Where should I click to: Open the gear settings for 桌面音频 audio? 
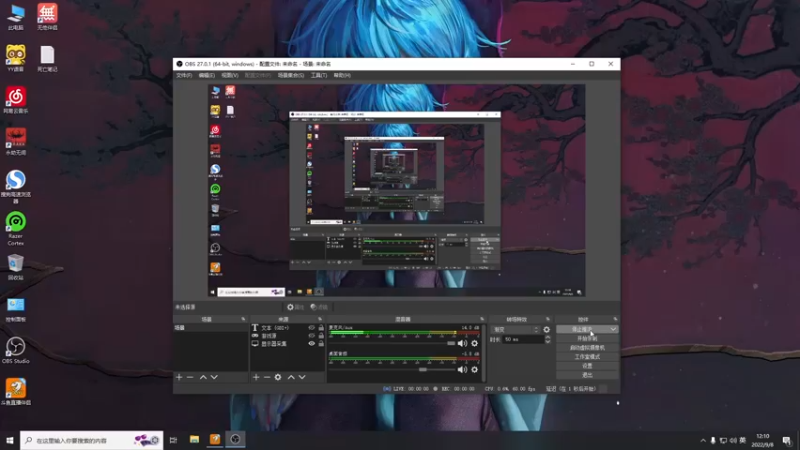coord(474,369)
